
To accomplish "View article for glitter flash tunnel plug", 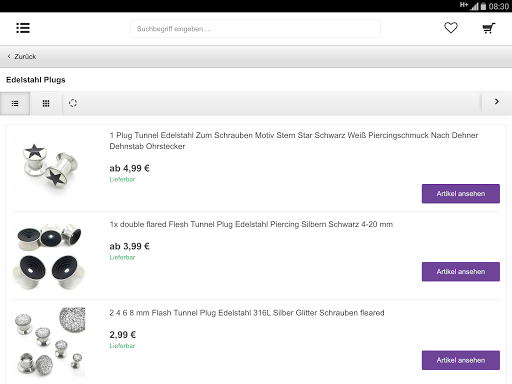I will [x=461, y=360].
